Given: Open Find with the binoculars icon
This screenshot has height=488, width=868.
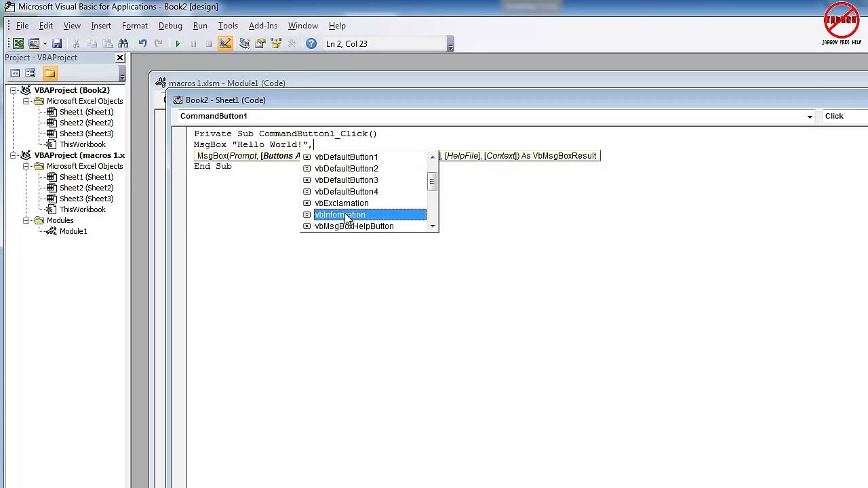Looking at the screenshot, I should point(123,43).
